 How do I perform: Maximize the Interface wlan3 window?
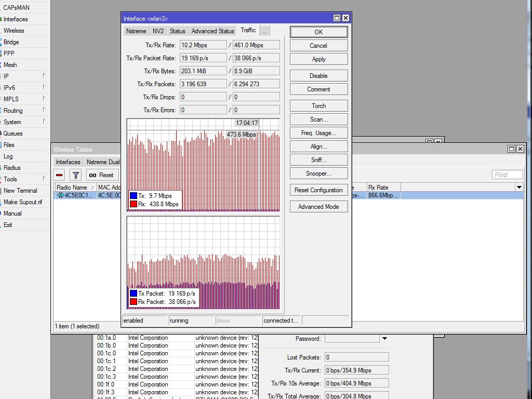click(337, 18)
